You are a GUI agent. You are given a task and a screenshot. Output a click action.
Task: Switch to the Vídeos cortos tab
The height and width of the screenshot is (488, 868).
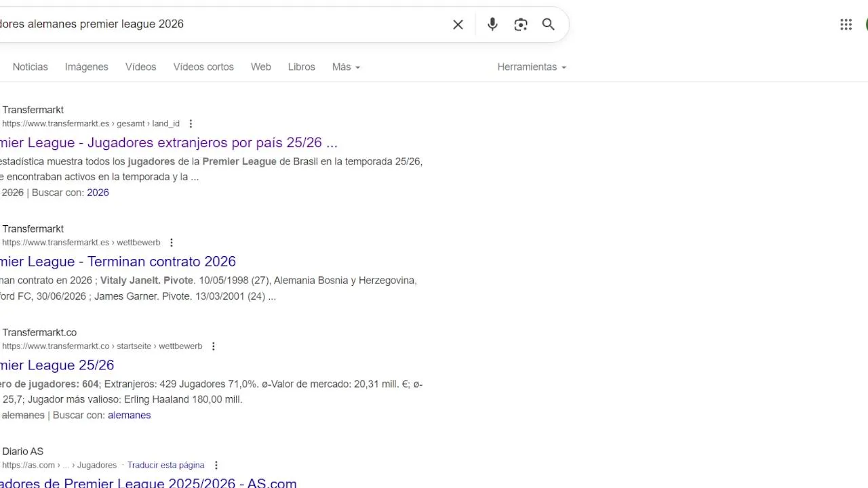(x=203, y=67)
